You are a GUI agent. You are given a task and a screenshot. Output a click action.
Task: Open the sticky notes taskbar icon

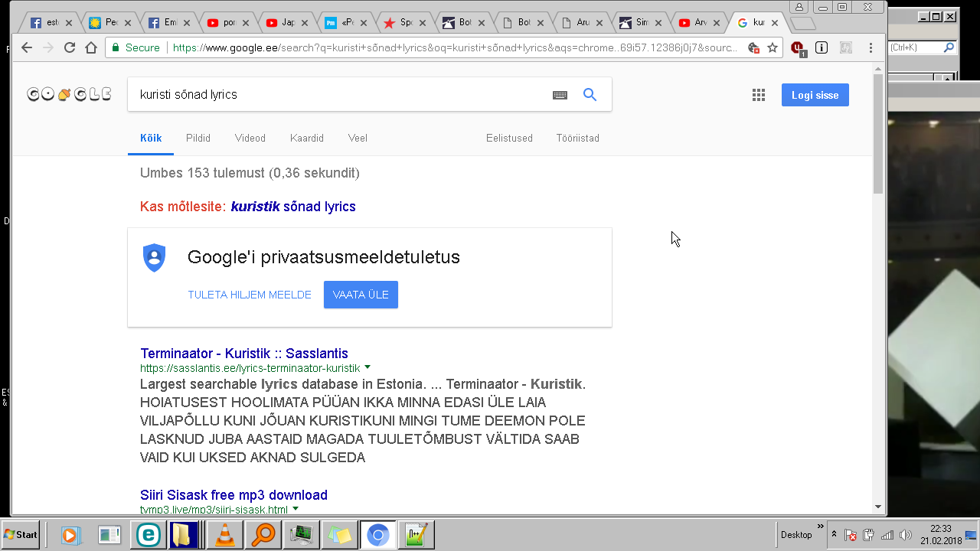338,535
